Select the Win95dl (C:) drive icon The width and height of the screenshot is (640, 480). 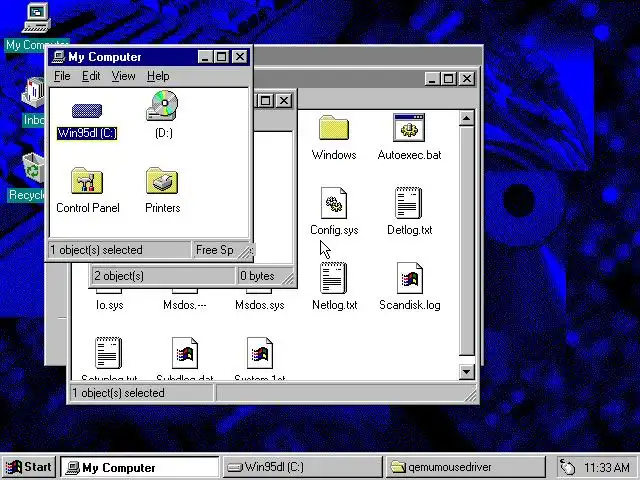[x=87, y=111]
